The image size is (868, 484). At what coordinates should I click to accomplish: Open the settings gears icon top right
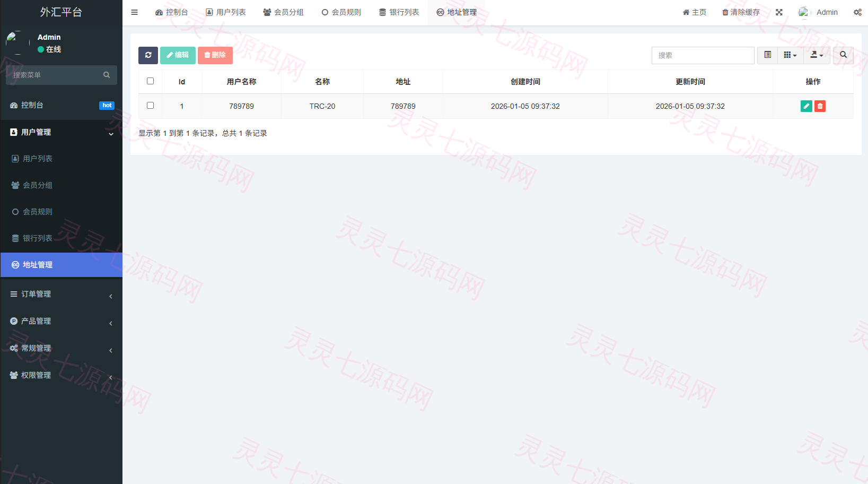pyautogui.click(x=857, y=12)
